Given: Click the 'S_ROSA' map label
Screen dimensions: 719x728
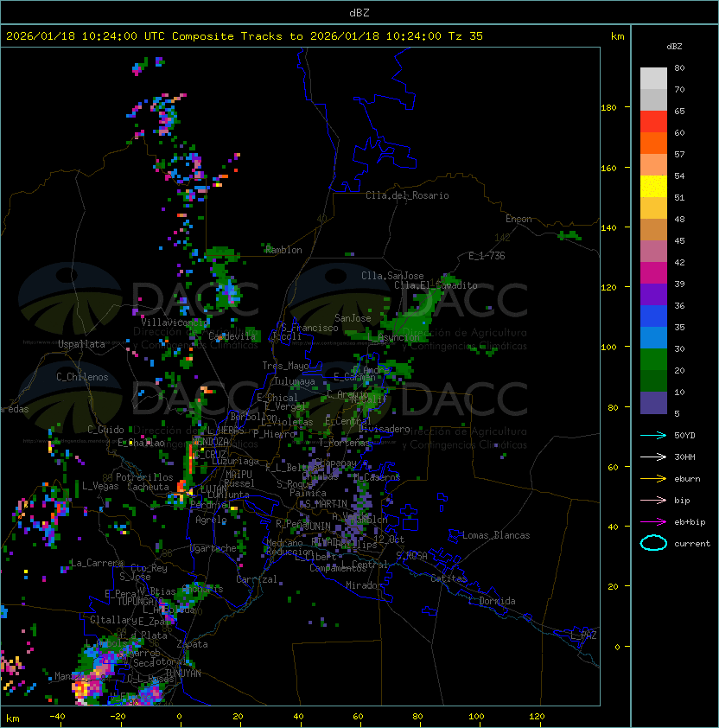Looking at the screenshot, I should 411,556.
